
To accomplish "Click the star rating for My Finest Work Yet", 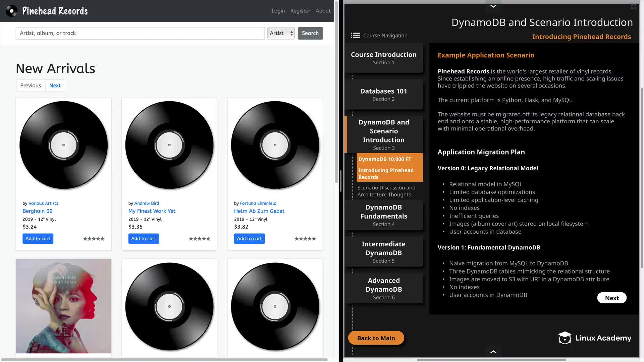I will [199, 239].
